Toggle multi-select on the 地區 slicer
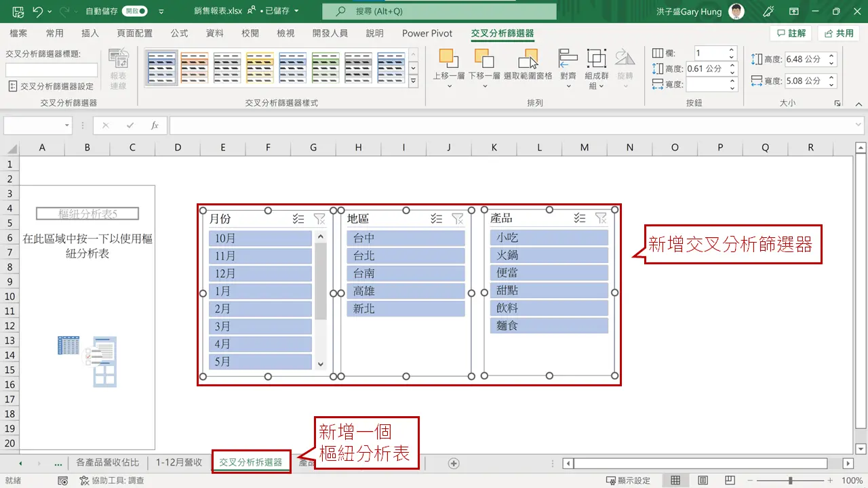 tap(437, 218)
